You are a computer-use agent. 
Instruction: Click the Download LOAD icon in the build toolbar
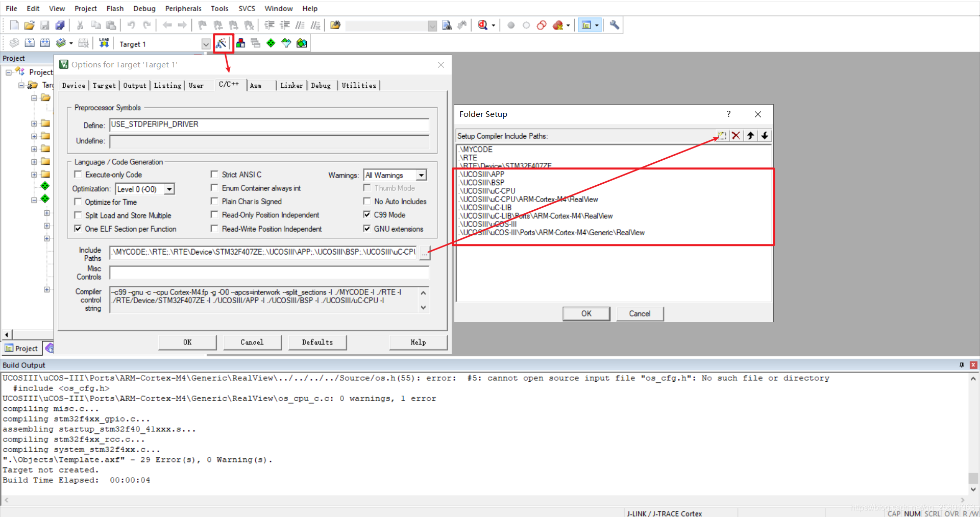[x=104, y=43]
